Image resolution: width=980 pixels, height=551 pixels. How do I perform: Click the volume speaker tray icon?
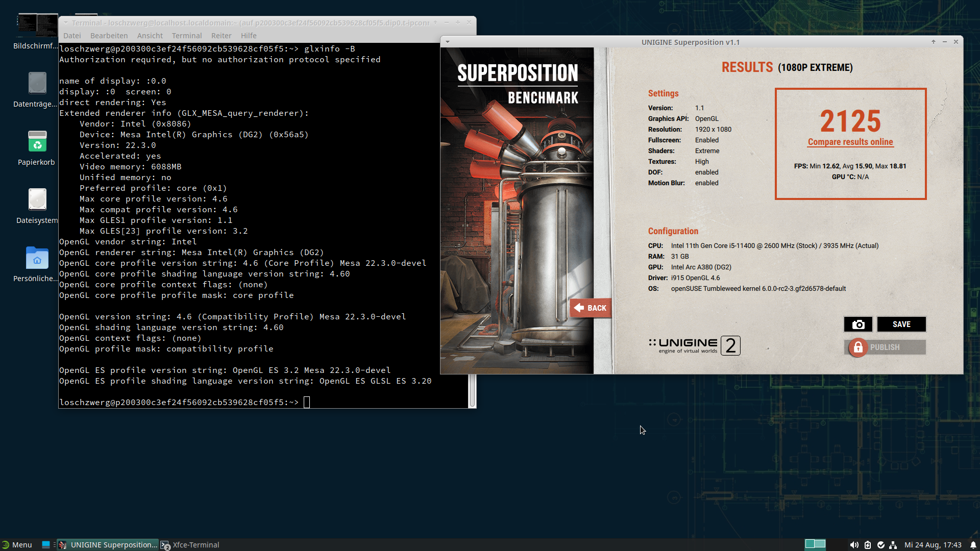coord(854,545)
